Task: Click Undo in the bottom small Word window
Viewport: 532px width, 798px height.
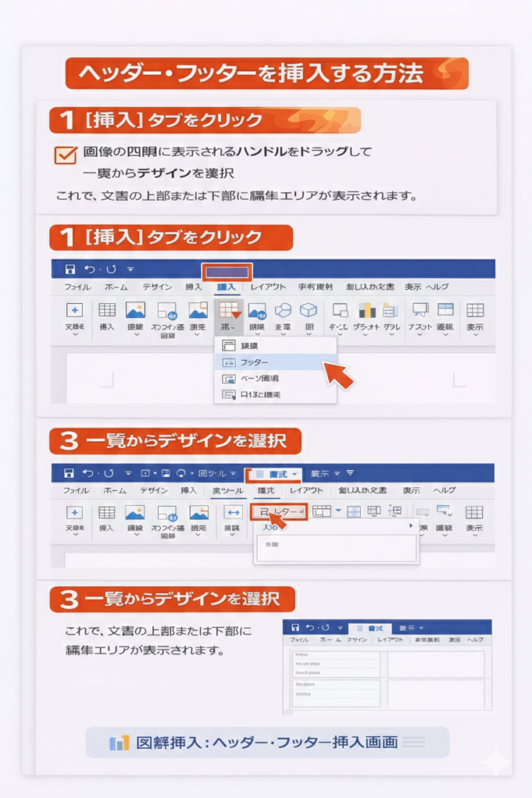Action: pyautogui.click(x=310, y=628)
